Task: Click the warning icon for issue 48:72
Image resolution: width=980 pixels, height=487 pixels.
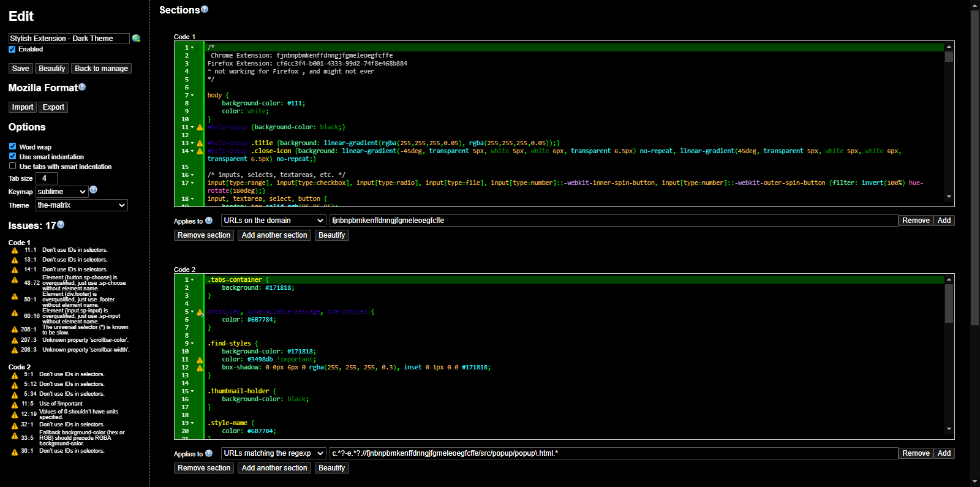Action: click(15, 280)
